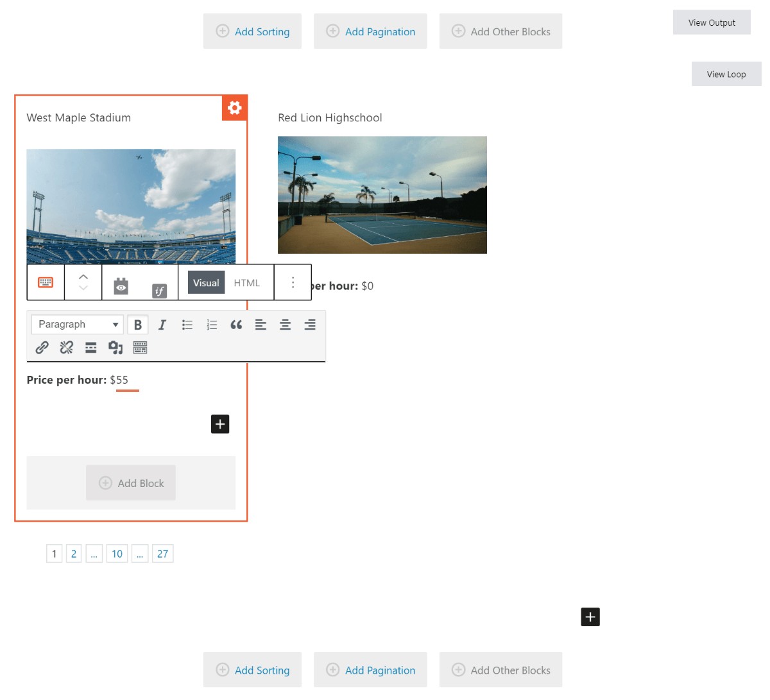Select the West Maple Stadium photo

pyautogui.click(x=131, y=207)
